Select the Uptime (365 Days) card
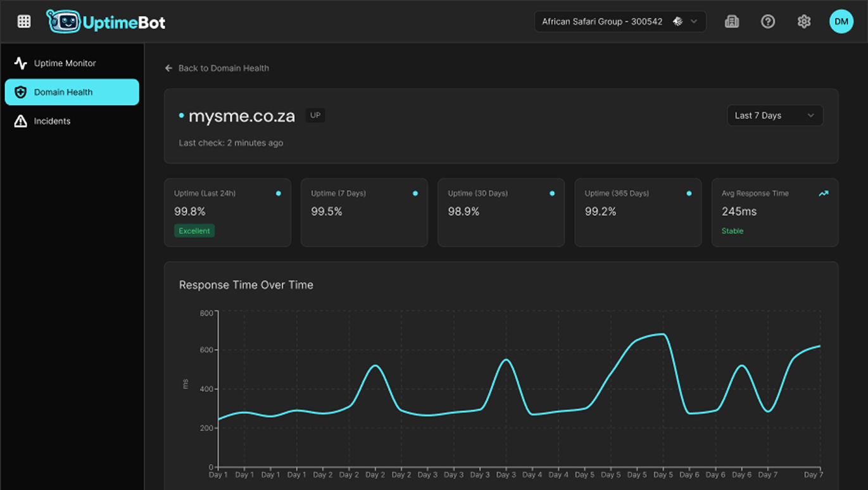Screen dimensions: 868x490 click(x=638, y=212)
